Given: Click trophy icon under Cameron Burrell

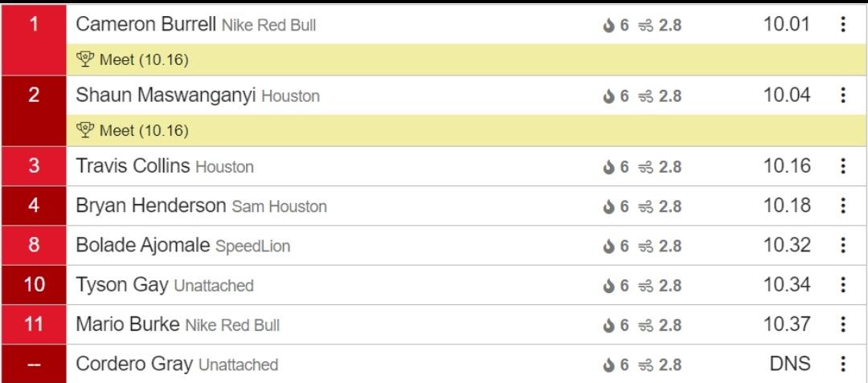Looking at the screenshot, I should 85,59.
